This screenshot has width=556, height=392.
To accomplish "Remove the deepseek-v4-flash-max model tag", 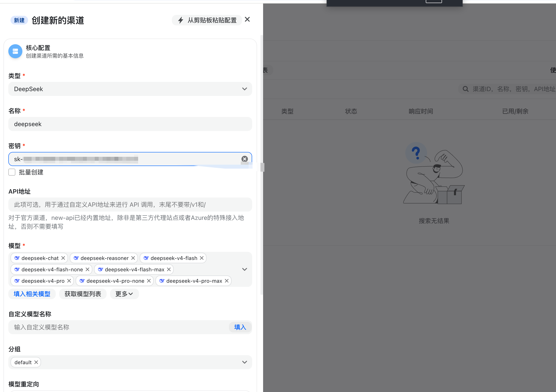I will (169, 269).
